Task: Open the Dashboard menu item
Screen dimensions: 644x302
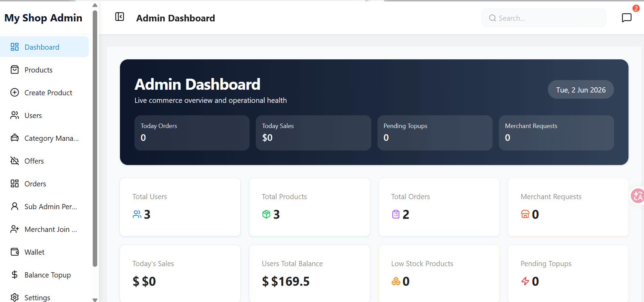Action: [x=44, y=47]
